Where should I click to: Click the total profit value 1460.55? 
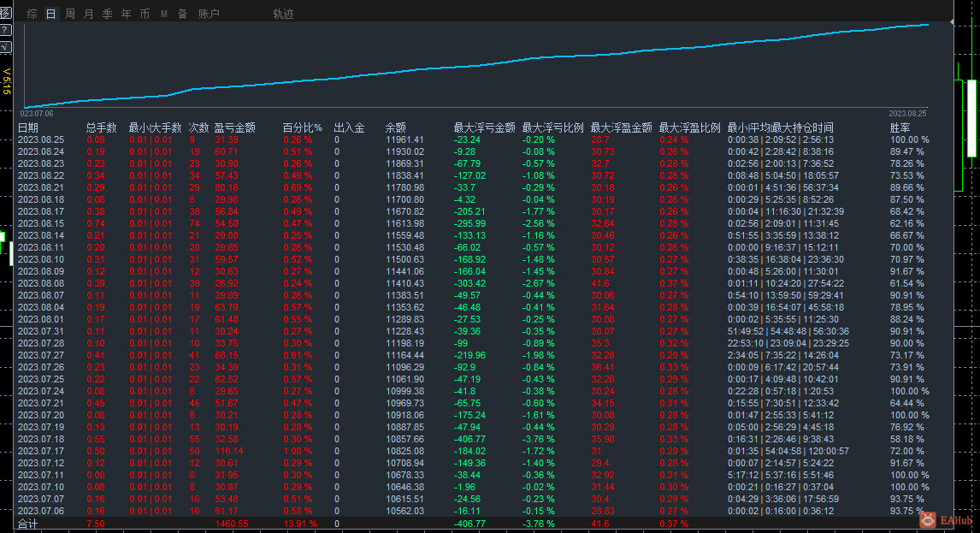(x=231, y=524)
